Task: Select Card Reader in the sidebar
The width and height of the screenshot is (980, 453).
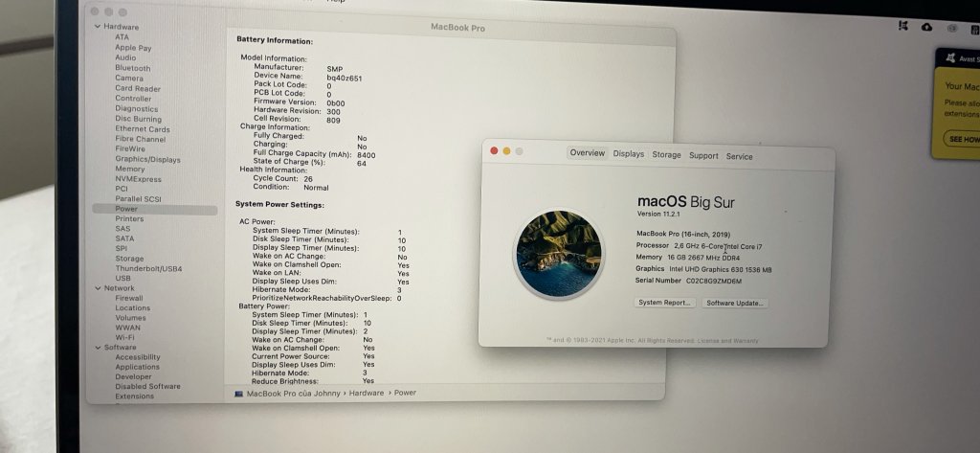Action: [x=138, y=88]
